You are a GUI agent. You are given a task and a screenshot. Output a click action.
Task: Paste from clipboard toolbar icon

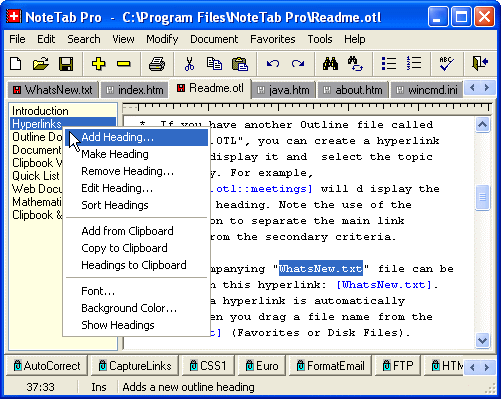point(239,63)
